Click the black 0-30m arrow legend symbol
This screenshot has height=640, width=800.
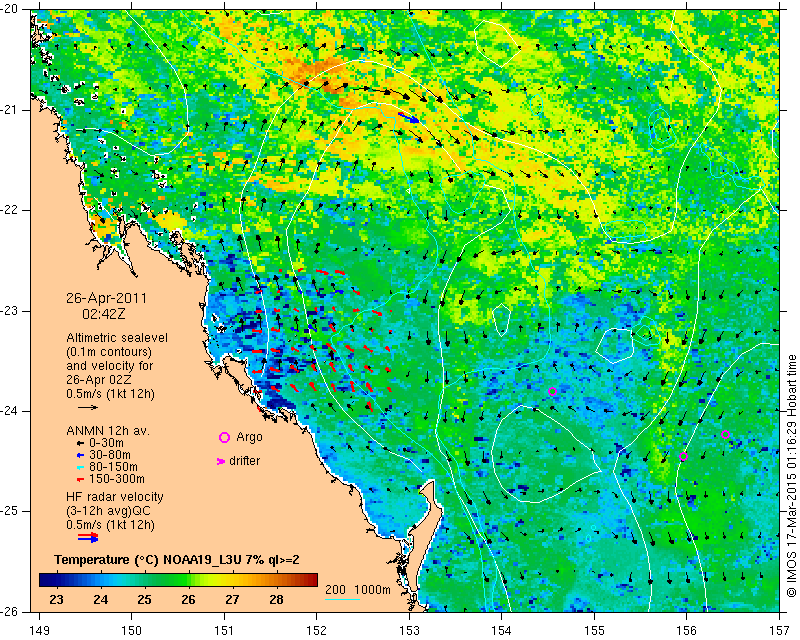80,443
